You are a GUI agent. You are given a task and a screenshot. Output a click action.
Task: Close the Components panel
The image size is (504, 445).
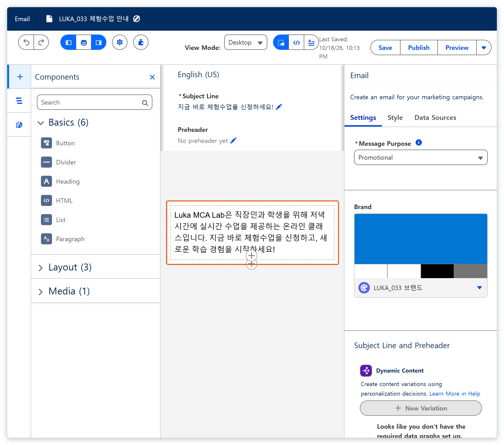[x=152, y=77]
